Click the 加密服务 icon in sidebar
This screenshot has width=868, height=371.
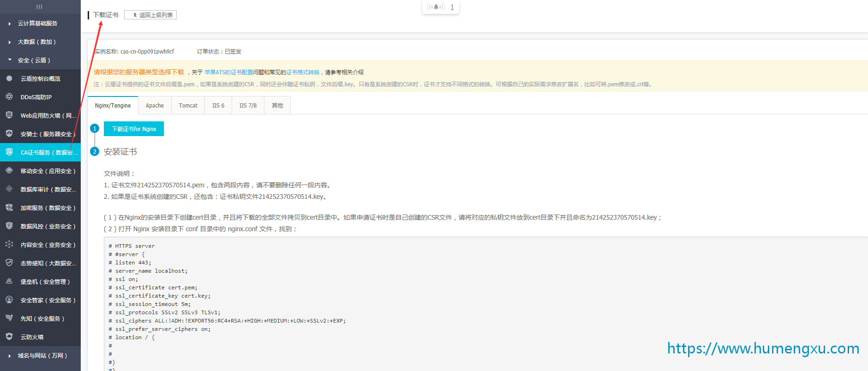[x=9, y=208]
